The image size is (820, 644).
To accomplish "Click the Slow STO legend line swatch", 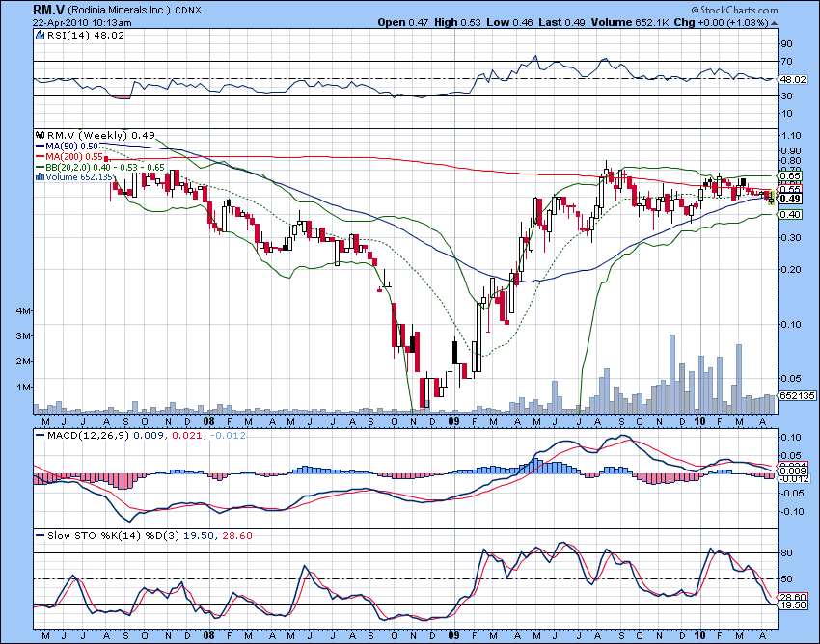I will coord(41,536).
